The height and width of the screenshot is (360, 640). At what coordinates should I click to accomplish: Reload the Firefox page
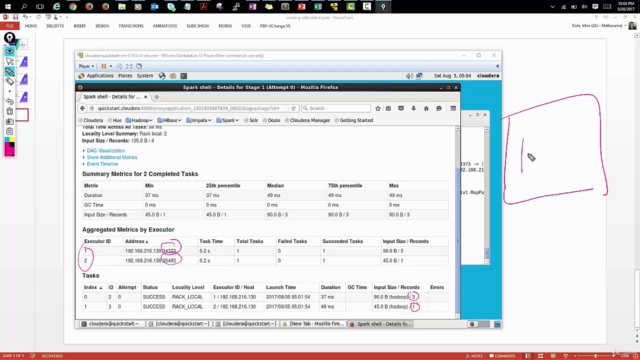coord(293,108)
